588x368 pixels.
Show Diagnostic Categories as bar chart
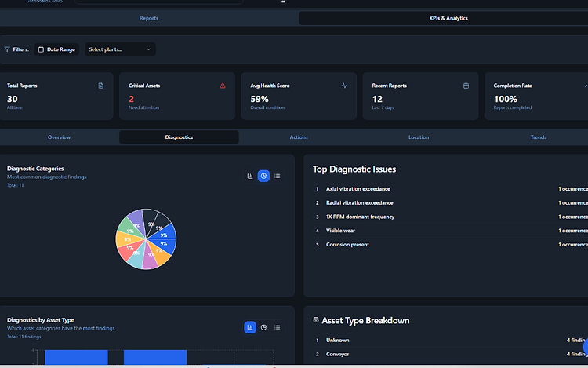(x=250, y=176)
